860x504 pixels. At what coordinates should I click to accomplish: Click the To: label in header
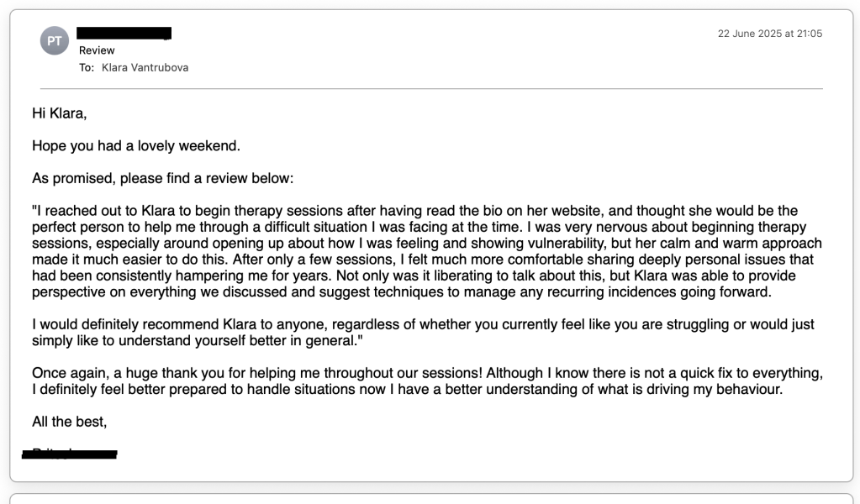point(87,67)
